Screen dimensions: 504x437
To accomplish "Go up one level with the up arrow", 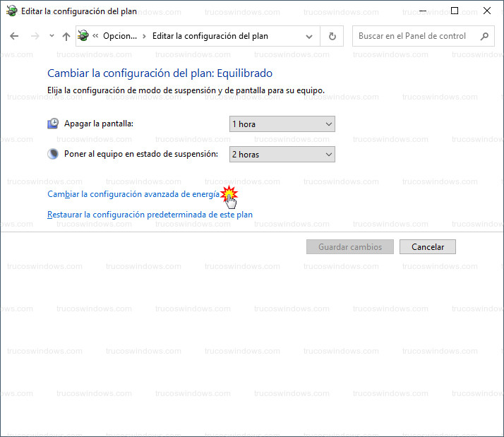I will (66, 37).
